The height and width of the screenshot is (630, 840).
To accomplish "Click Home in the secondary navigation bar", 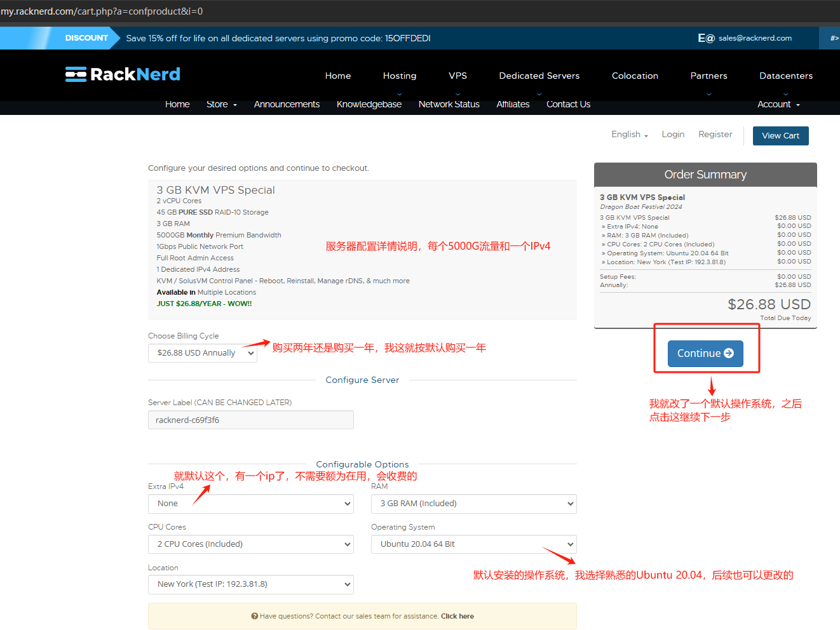I will [x=177, y=104].
